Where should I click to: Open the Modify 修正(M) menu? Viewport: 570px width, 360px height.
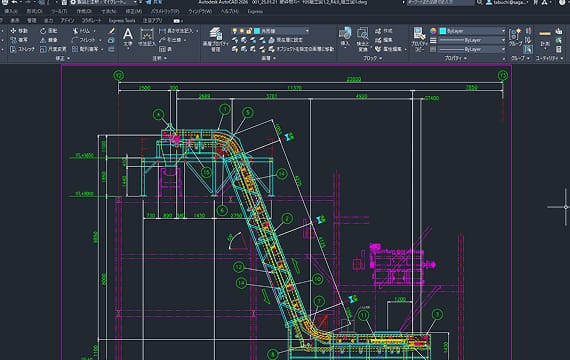pyautogui.click(x=133, y=12)
